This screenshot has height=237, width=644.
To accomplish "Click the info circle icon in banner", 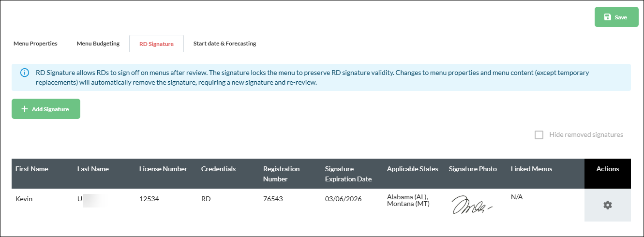I will 24,73.
